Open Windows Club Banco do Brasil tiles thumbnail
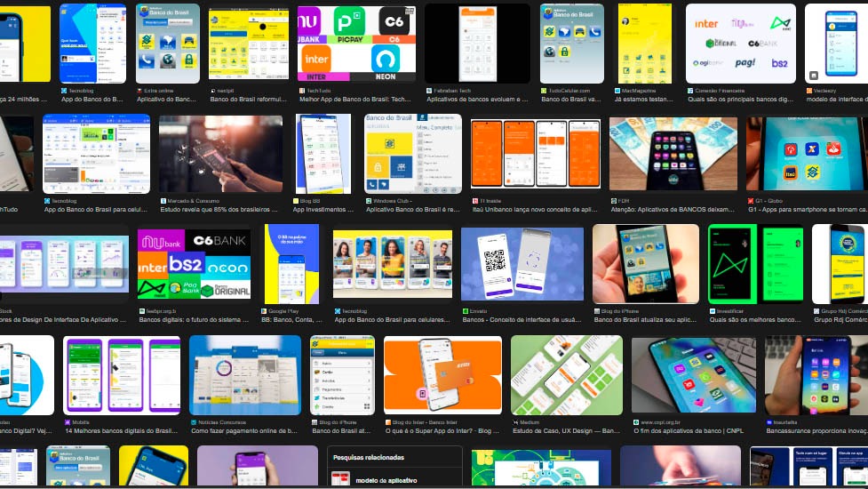The image size is (868, 489). coord(413,154)
